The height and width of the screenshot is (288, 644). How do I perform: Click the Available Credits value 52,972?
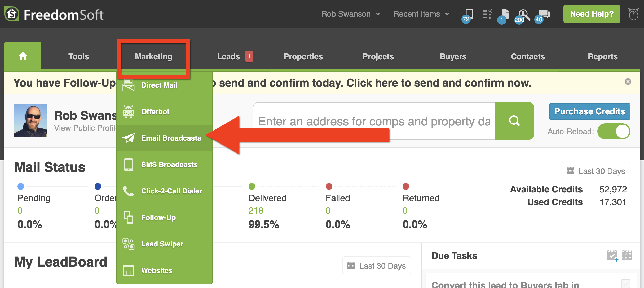(613, 189)
